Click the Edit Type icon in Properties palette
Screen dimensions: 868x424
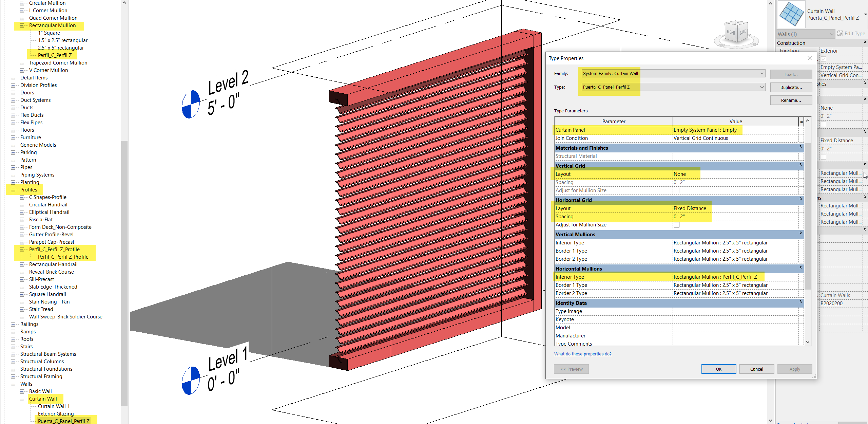pos(840,33)
